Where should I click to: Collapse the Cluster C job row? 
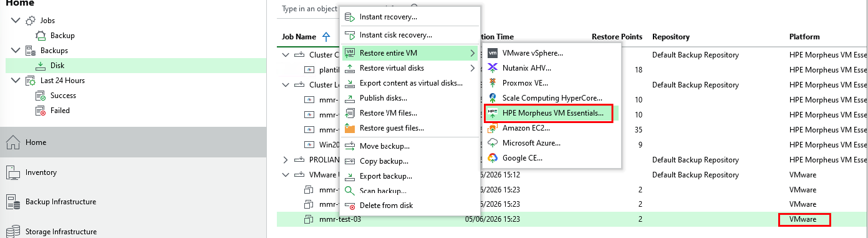(x=286, y=55)
